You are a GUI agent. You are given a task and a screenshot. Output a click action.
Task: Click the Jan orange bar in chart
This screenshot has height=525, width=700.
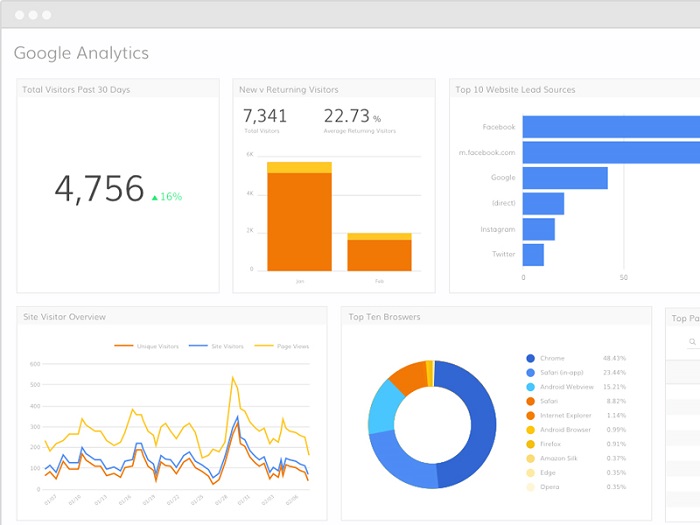coord(300,222)
